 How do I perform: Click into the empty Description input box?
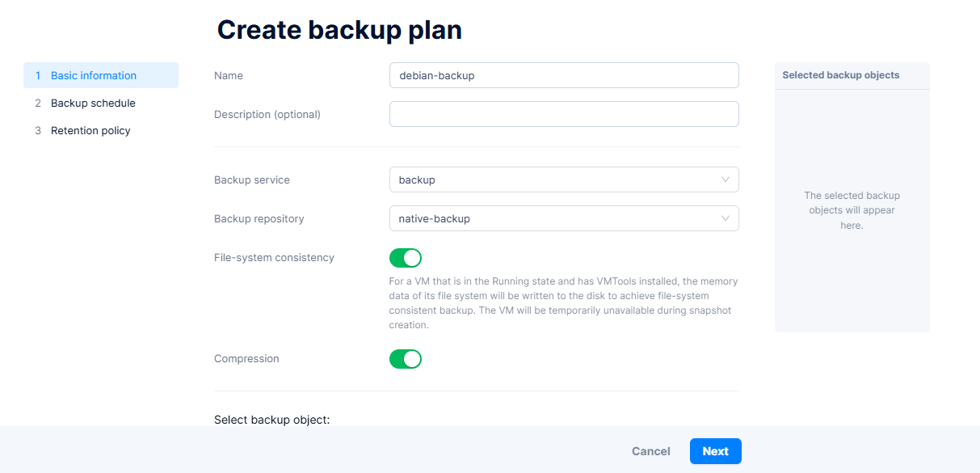[x=563, y=114]
